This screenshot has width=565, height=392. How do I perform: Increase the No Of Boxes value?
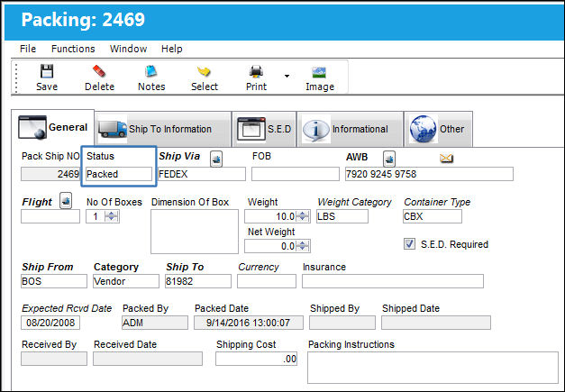coord(112,214)
